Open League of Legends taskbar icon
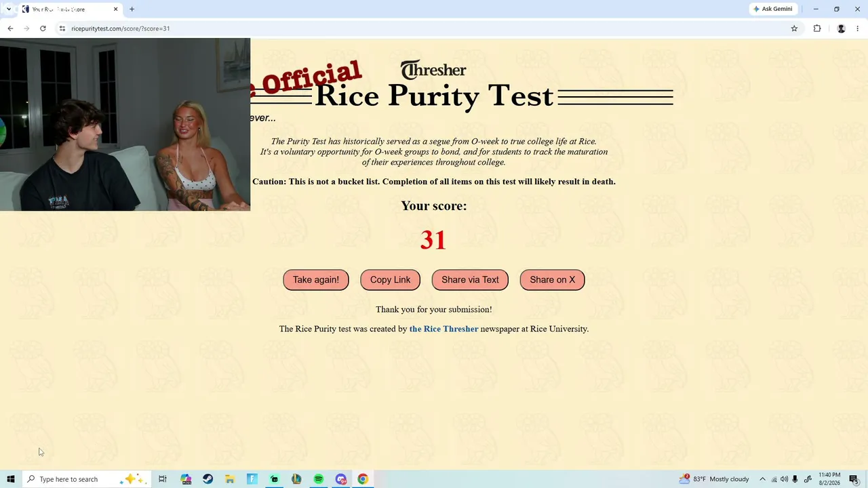This screenshot has width=868, height=488. (296, 479)
